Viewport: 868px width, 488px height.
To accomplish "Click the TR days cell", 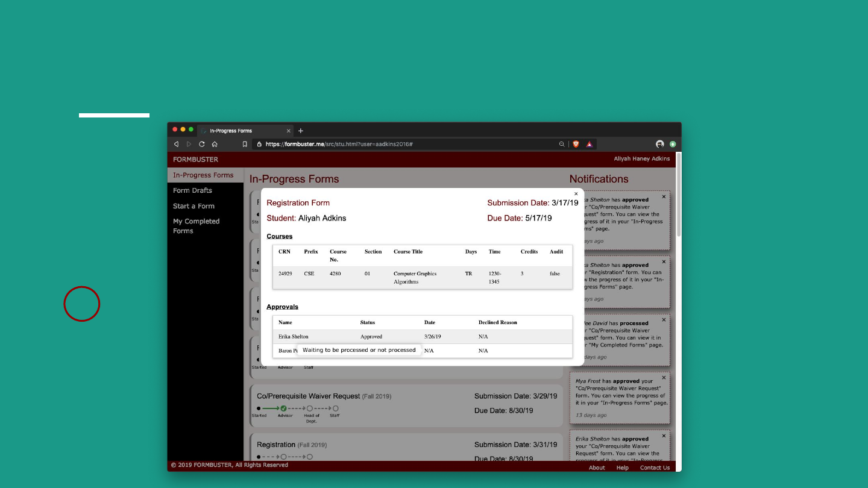I will (468, 274).
